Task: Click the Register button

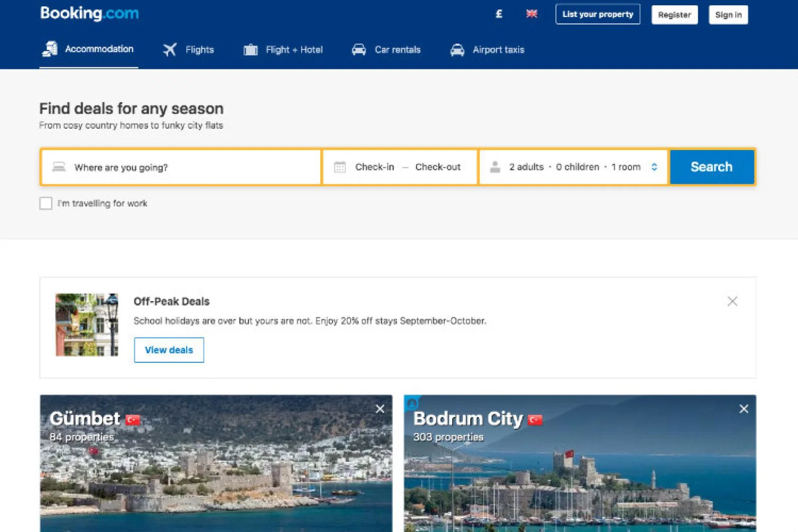Action: 674,15
